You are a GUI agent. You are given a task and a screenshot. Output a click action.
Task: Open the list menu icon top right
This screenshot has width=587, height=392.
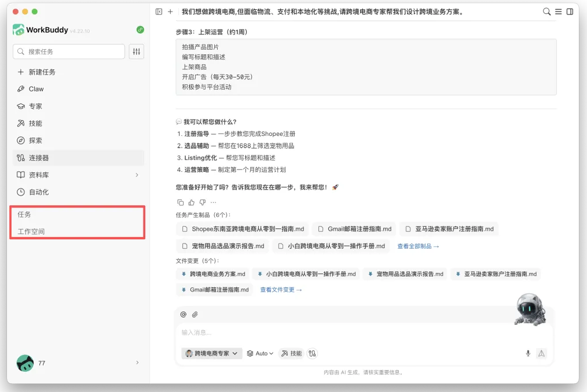tap(558, 12)
